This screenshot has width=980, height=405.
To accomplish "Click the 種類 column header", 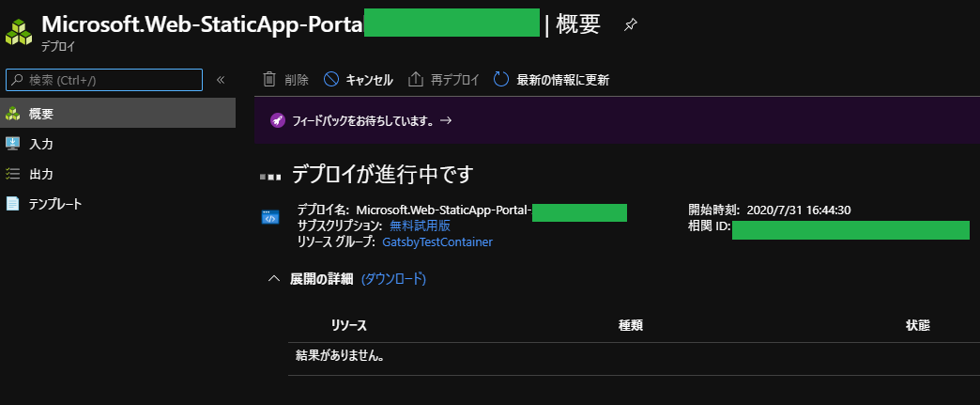I will (631, 325).
